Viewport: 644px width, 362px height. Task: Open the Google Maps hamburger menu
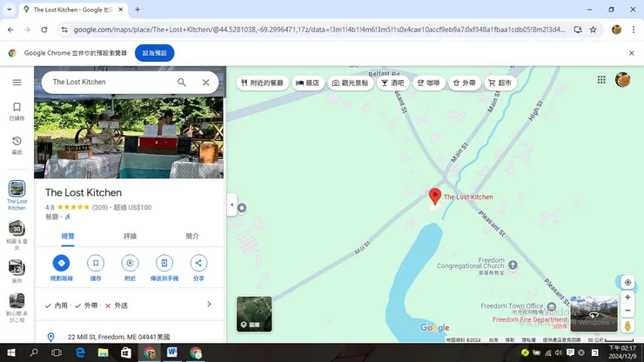(x=17, y=82)
